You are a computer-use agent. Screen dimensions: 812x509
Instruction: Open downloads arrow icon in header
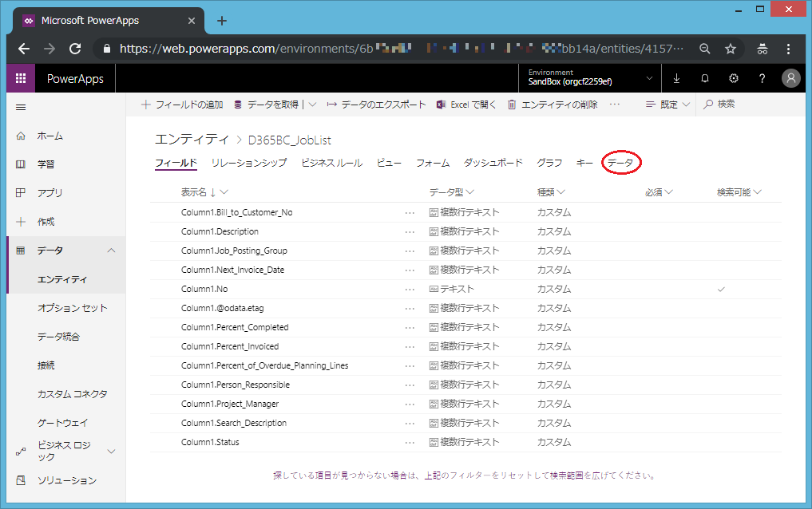676,78
